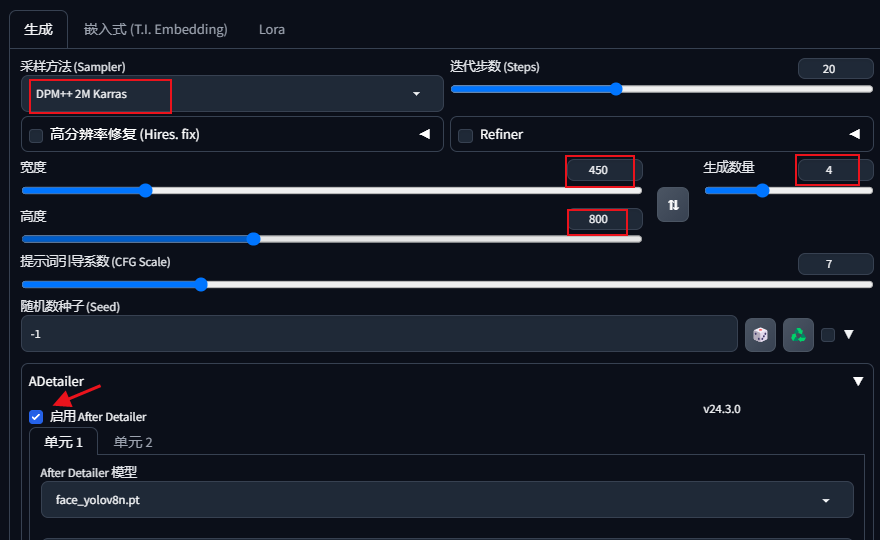
Task: Switch to the Lora tab
Action: (x=272, y=29)
